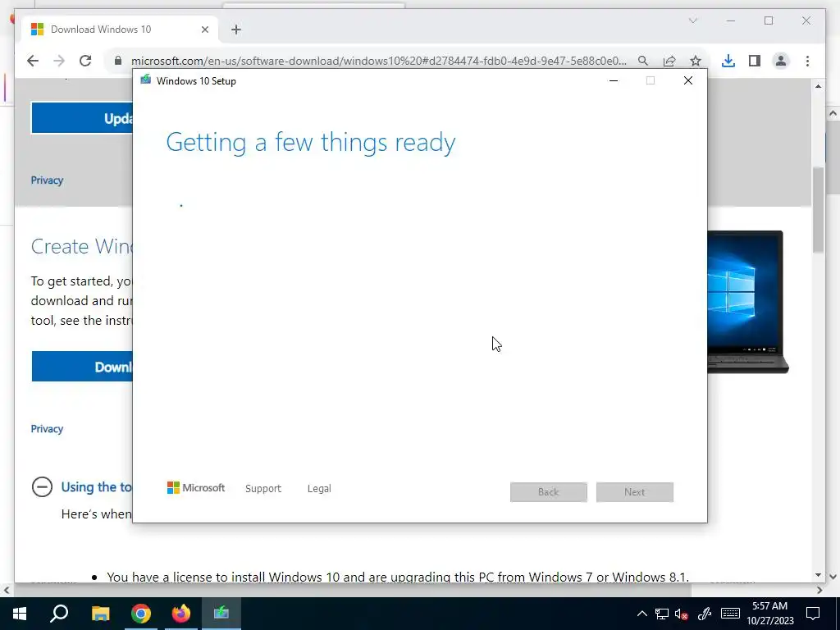The width and height of the screenshot is (840, 630).
Task: Select Windows 10 Setup taskbar icon
Action: pyautogui.click(x=221, y=614)
